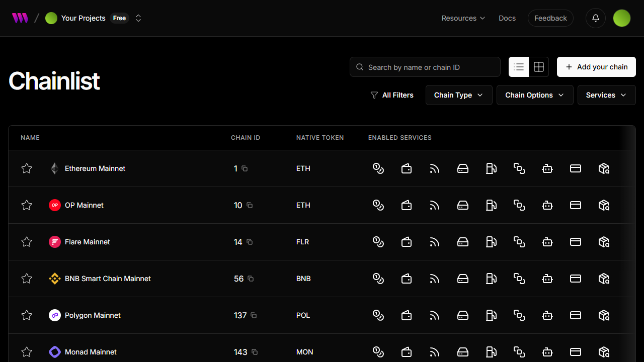644x362 pixels.
Task: Open the user account avatar menu
Action: click(x=622, y=18)
